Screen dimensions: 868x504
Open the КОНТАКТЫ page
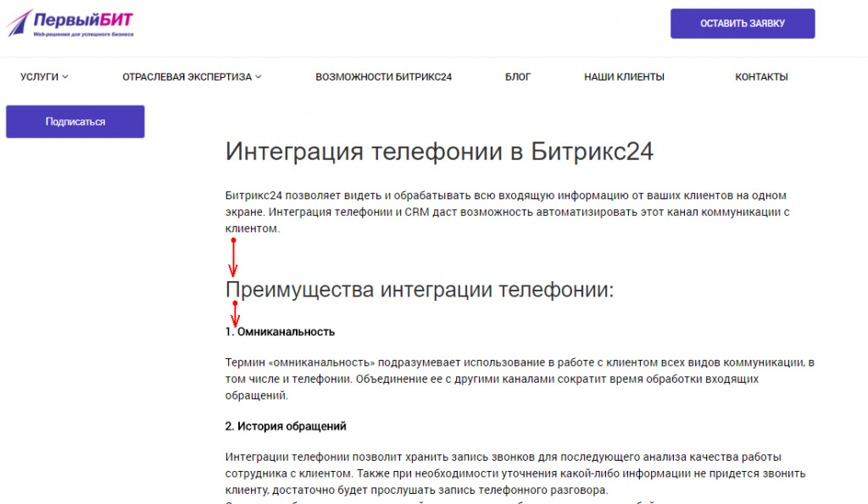[x=760, y=75]
